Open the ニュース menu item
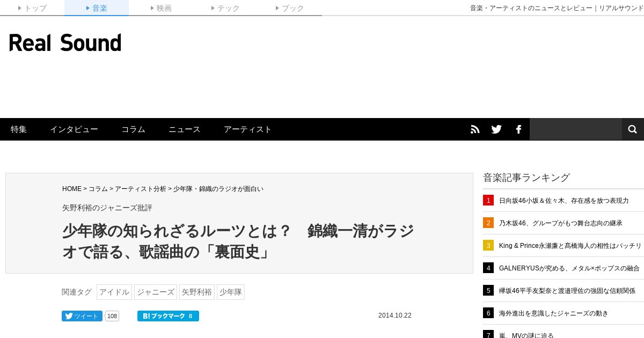 click(x=185, y=129)
